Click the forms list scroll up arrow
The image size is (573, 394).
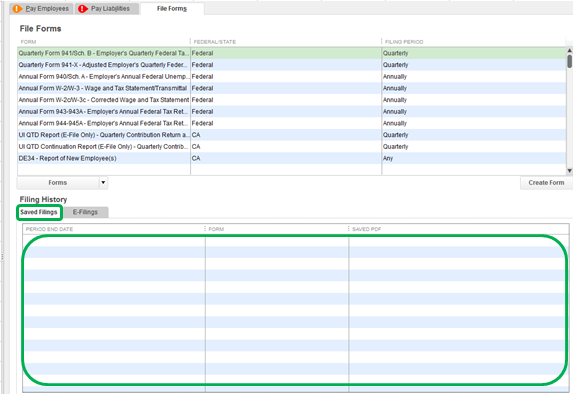(569, 50)
